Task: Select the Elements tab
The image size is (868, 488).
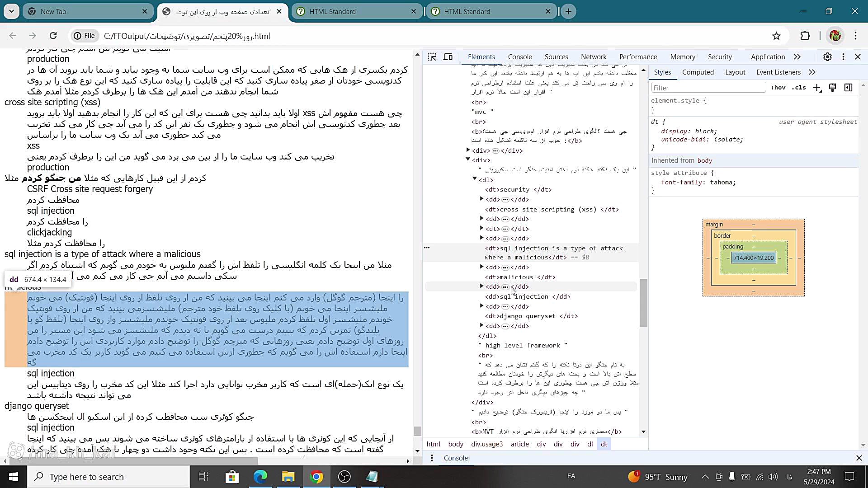Action: pyautogui.click(x=481, y=57)
